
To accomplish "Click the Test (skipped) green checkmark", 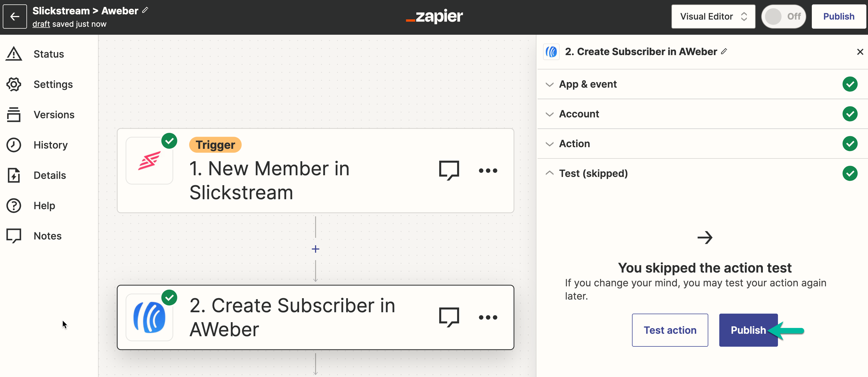I will point(850,173).
